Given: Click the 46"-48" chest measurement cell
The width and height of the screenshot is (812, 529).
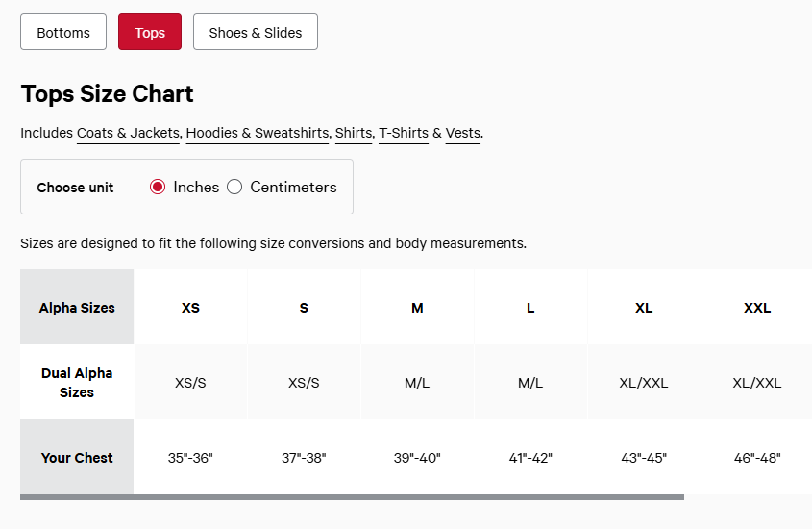Looking at the screenshot, I should point(757,458).
